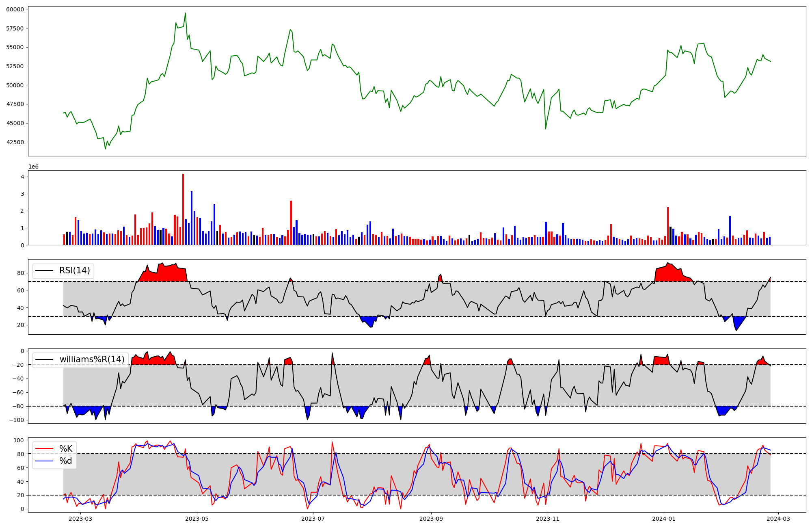Select the 2023-05 date axis label
This screenshot has width=812, height=528.
[197, 519]
